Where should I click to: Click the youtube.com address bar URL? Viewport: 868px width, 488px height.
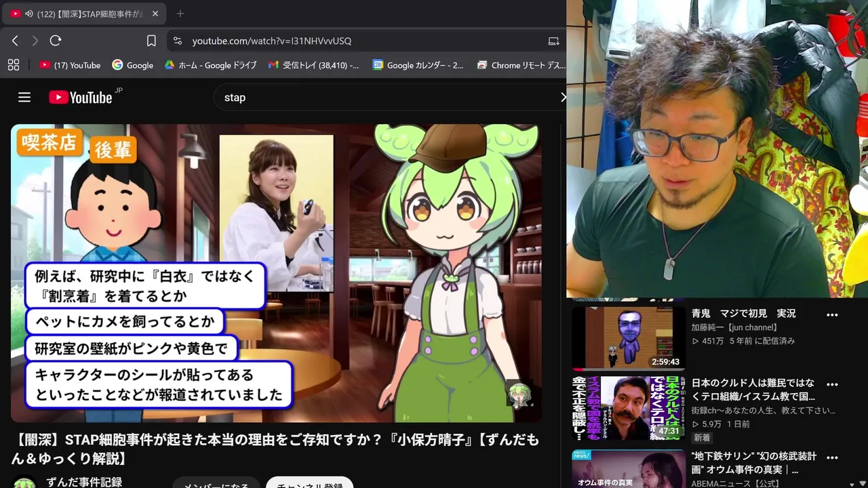tap(271, 41)
